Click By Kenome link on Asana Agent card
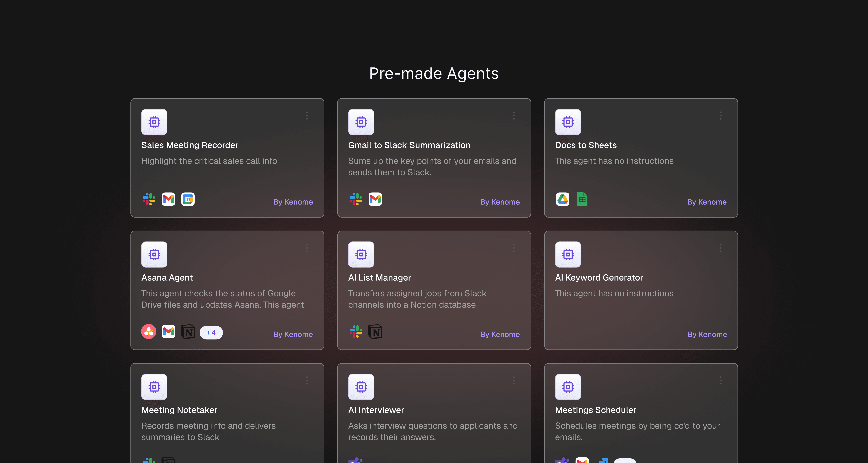 293,334
